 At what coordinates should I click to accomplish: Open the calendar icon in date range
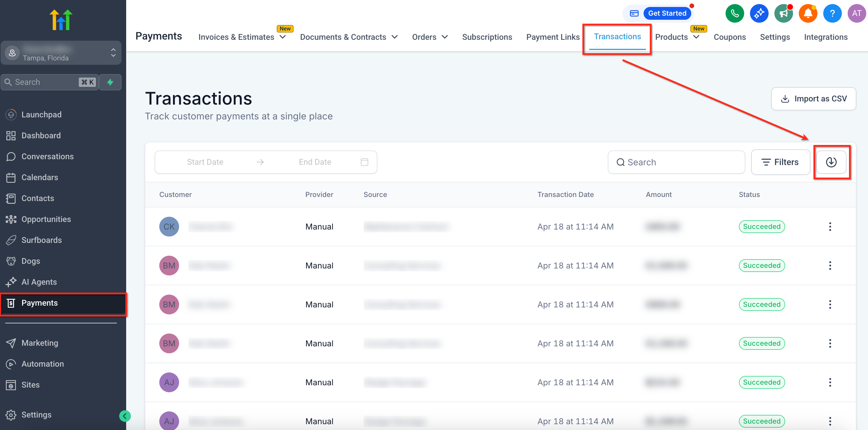(364, 162)
